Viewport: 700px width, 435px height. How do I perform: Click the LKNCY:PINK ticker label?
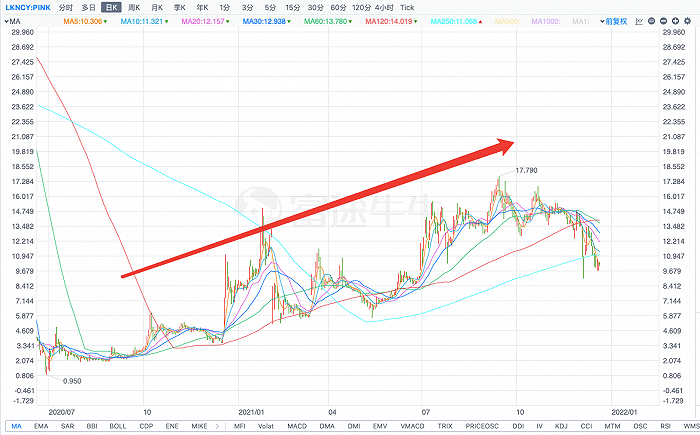[x=28, y=8]
